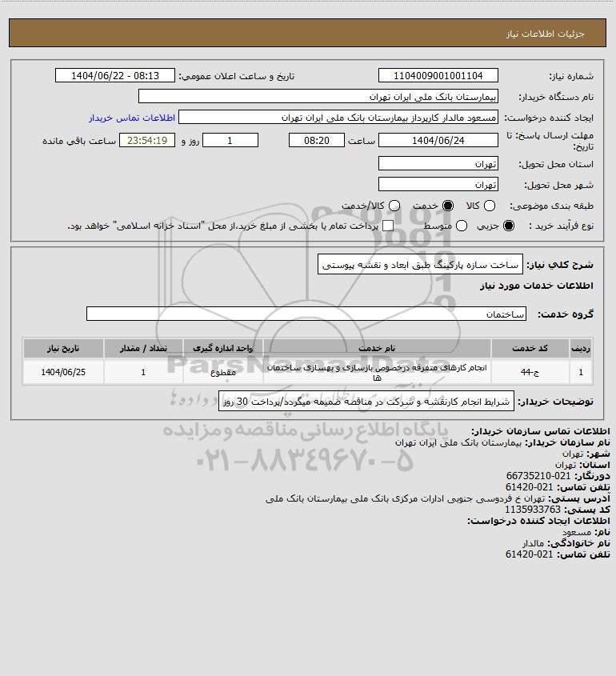
Task: Open اطلاعات تماس خریدار link
Action: click(x=132, y=118)
